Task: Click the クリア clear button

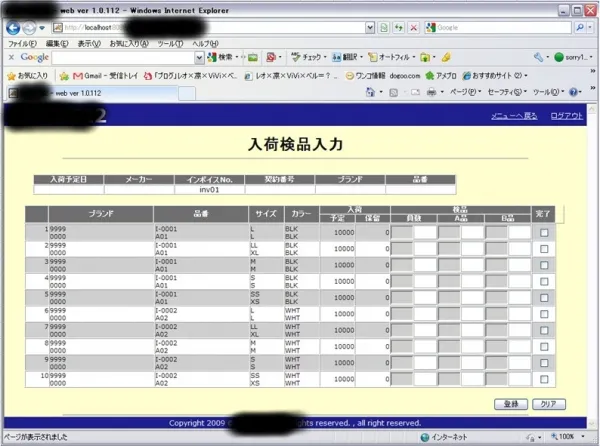Action: 549,404
